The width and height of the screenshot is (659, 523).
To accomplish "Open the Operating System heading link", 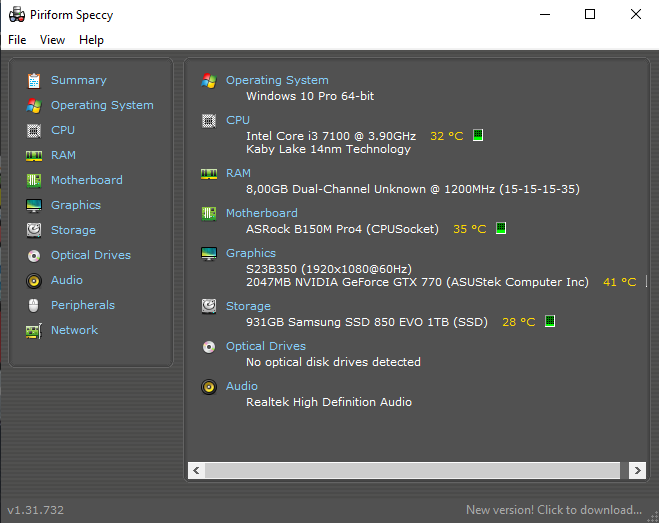I will tap(277, 80).
